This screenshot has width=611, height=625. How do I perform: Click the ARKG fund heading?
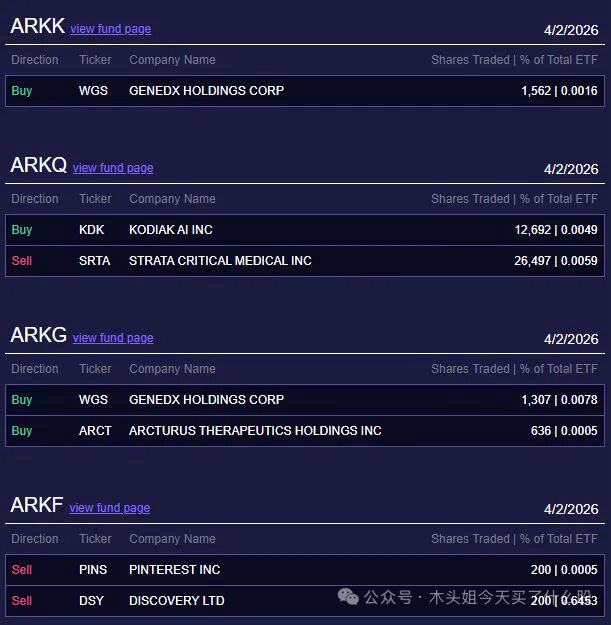click(x=39, y=335)
